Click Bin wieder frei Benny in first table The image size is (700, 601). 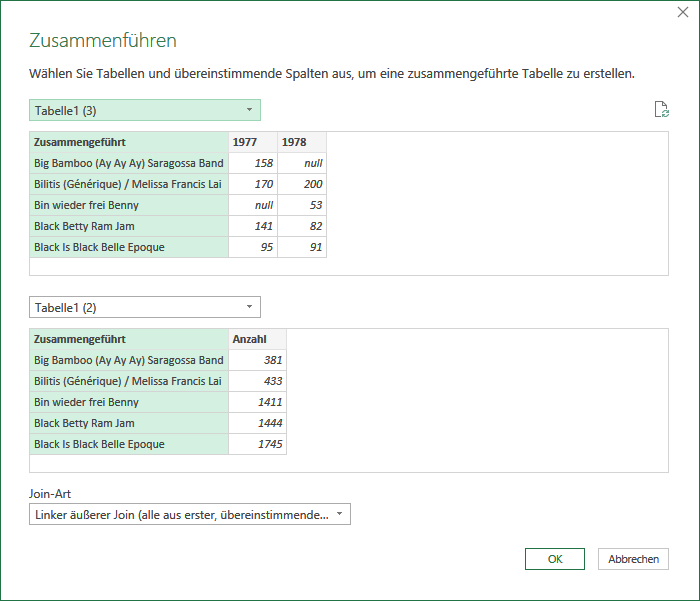coord(129,205)
